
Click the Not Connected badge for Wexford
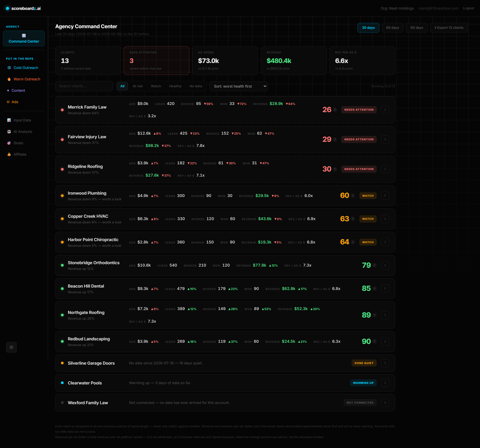[360, 403]
